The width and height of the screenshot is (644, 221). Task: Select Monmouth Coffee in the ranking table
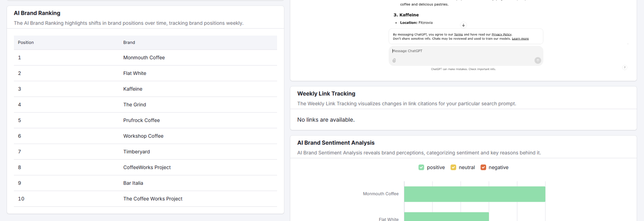144,58
